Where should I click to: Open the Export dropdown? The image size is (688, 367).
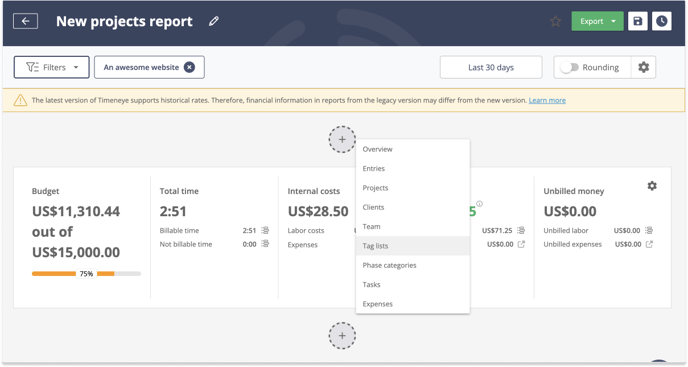point(597,21)
